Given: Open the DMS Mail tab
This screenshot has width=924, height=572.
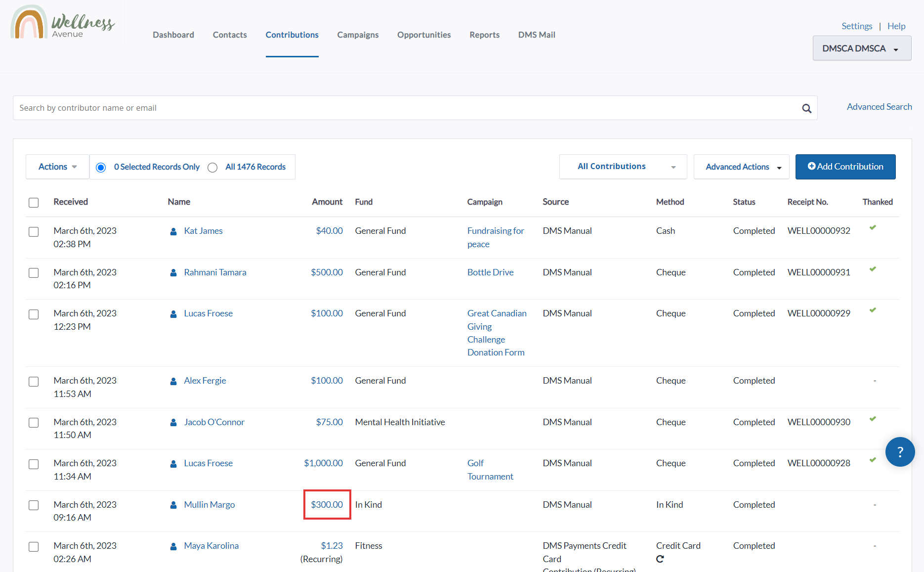Looking at the screenshot, I should [537, 35].
